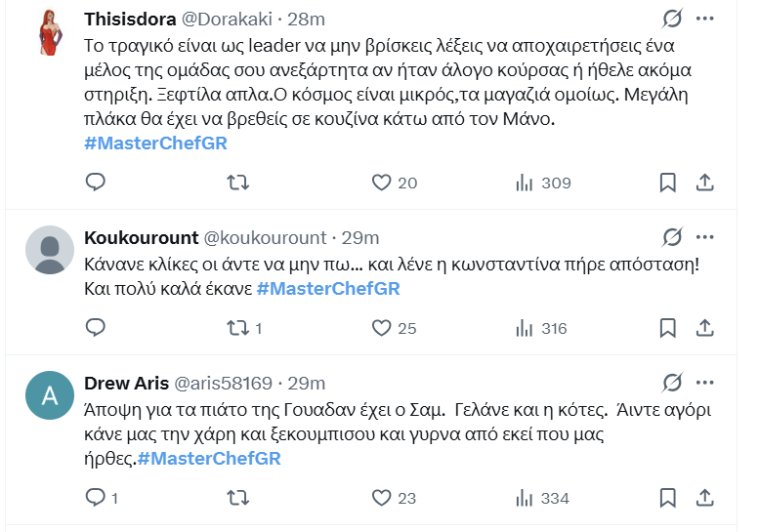Screen dimensions: 759x532
Task: Retweet Thisisdora's post
Action: (237, 183)
